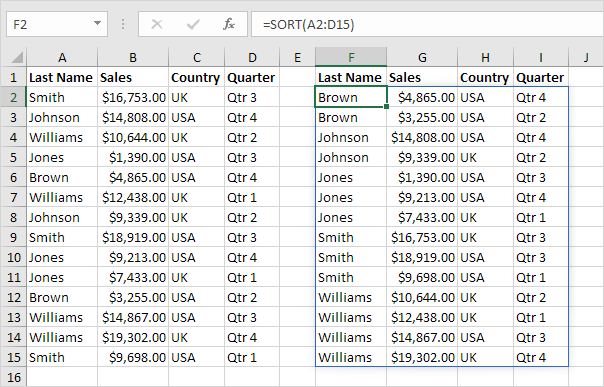Click cell I2 showing Qtr 4
Viewport: 604px width, 387px height.
pyautogui.click(x=541, y=97)
